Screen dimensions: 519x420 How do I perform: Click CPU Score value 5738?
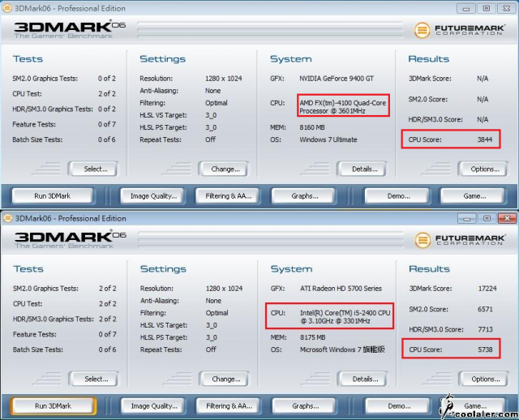[485, 349]
